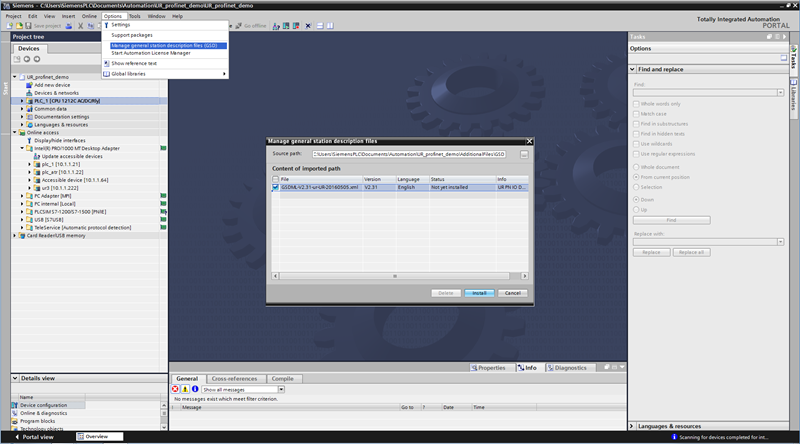Click Settings icon in Options menu
Viewport: 800px width, 444px height.
(x=106, y=24)
